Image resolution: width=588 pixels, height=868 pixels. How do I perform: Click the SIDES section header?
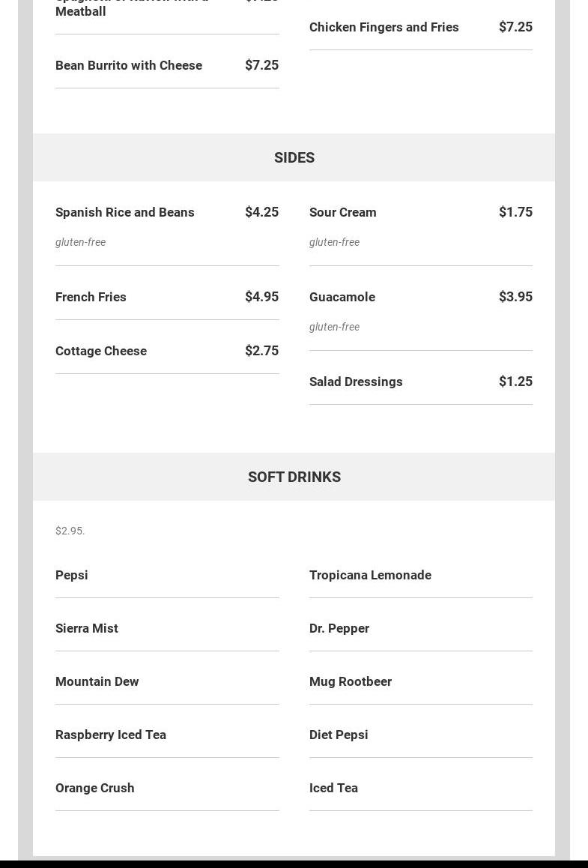294,157
